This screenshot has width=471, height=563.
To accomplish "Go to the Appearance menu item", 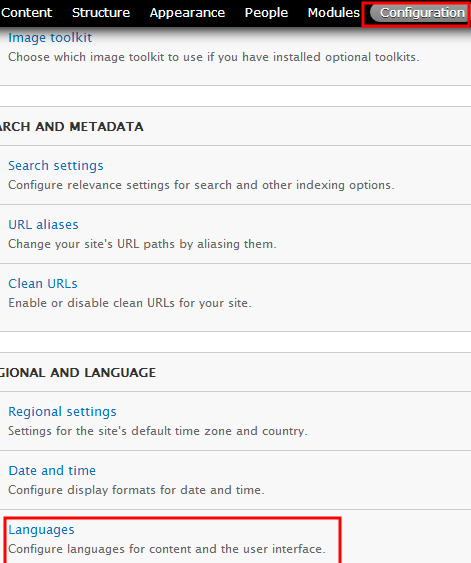I will coord(187,13).
